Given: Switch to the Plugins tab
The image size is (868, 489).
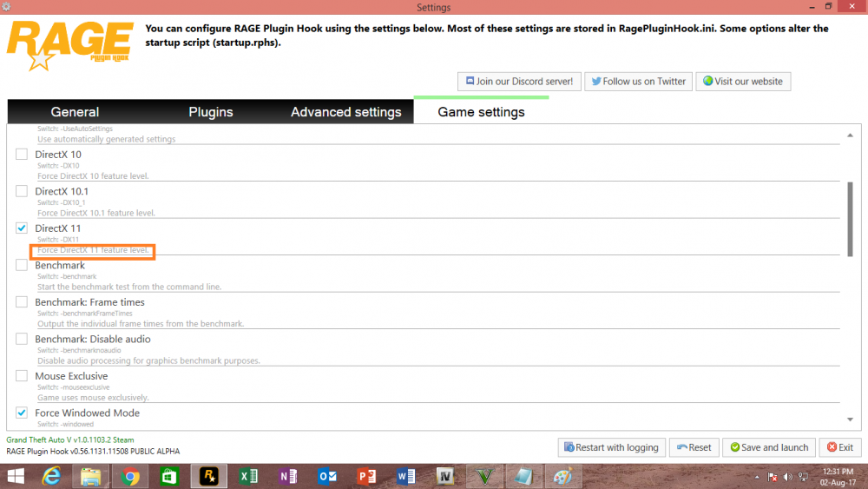Looking at the screenshot, I should point(210,112).
